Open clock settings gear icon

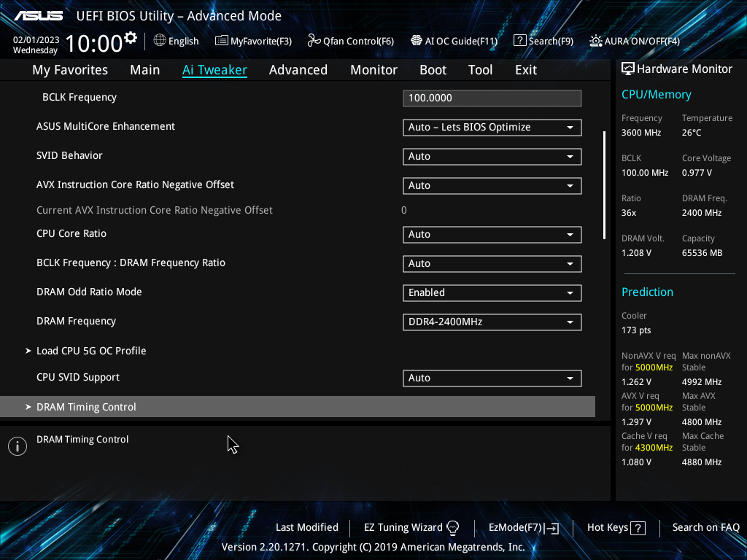(x=131, y=38)
